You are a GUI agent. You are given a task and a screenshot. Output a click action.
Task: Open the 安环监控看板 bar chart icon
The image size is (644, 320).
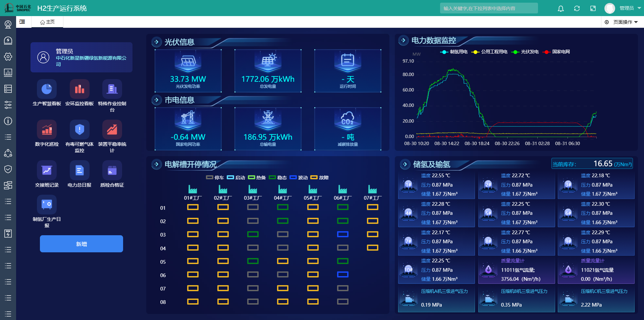click(79, 89)
